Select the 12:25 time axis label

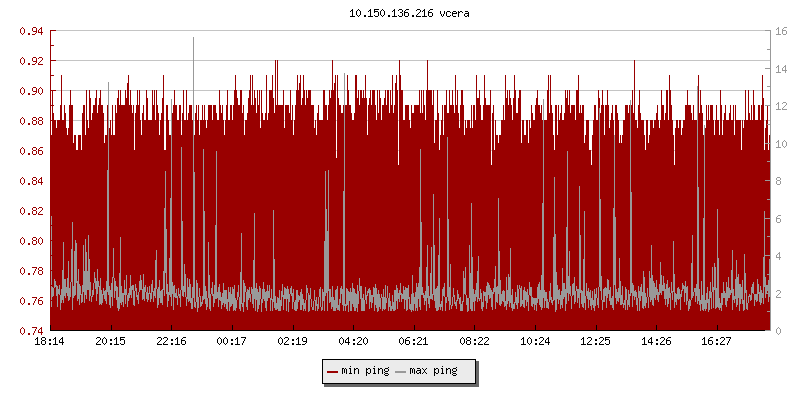[x=595, y=341]
